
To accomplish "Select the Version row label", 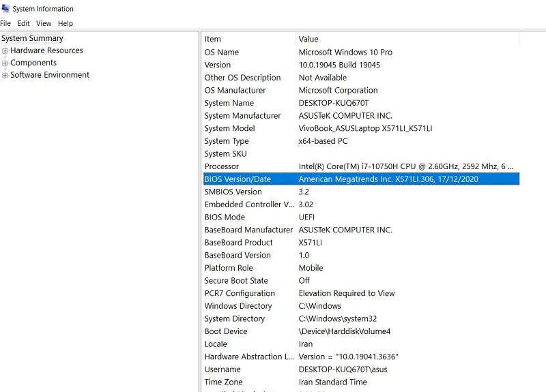I will pos(218,65).
